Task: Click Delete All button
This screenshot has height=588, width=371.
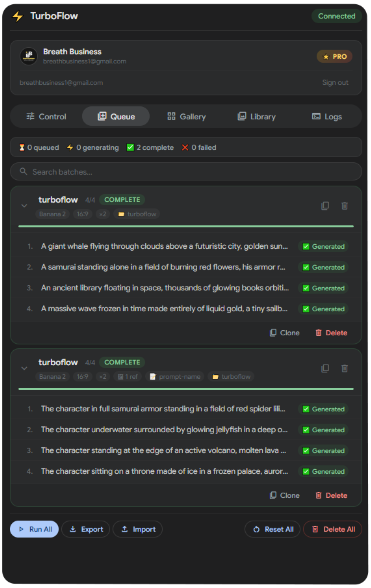Action: tap(332, 529)
